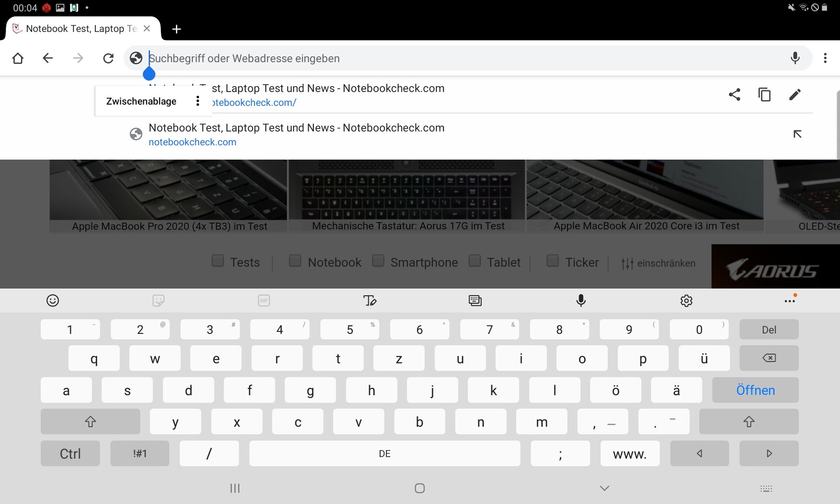Open keyboard settings gear
The height and width of the screenshot is (504, 840).
[x=686, y=301]
